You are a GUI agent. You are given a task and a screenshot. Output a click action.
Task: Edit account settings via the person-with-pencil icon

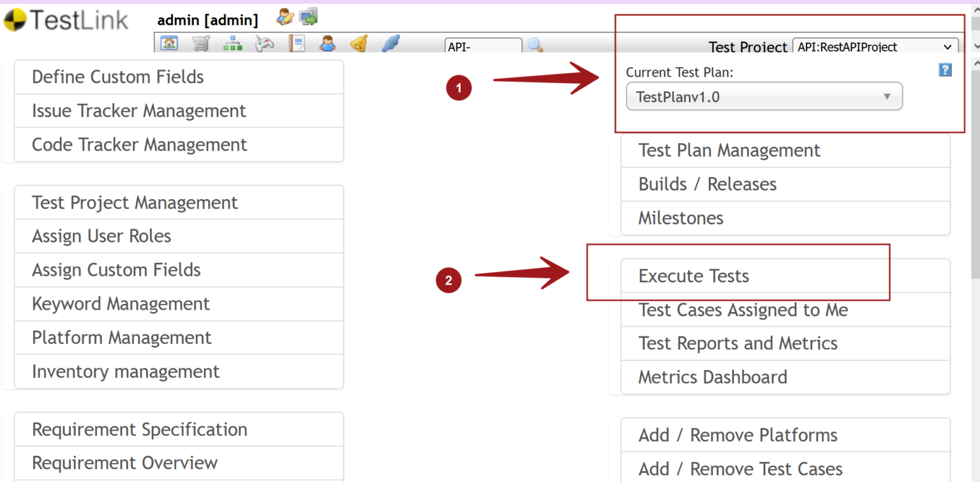coord(285,17)
